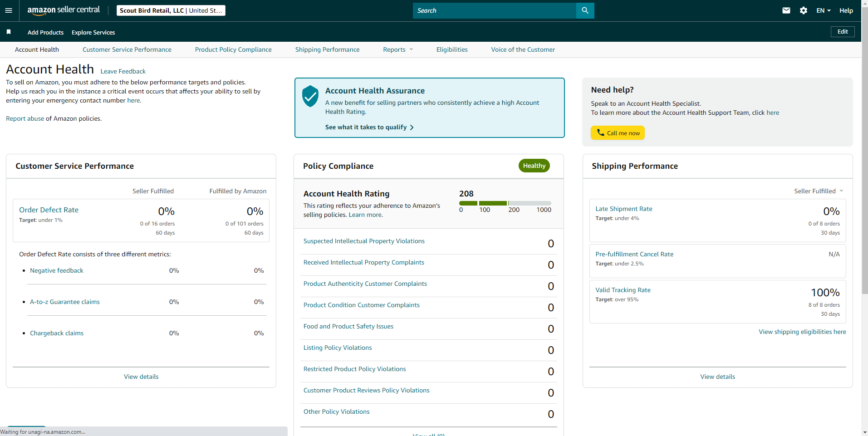The width and height of the screenshot is (868, 436).
Task: Open Product Authenticity Customer Complaints
Action: [x=365, y=284]
